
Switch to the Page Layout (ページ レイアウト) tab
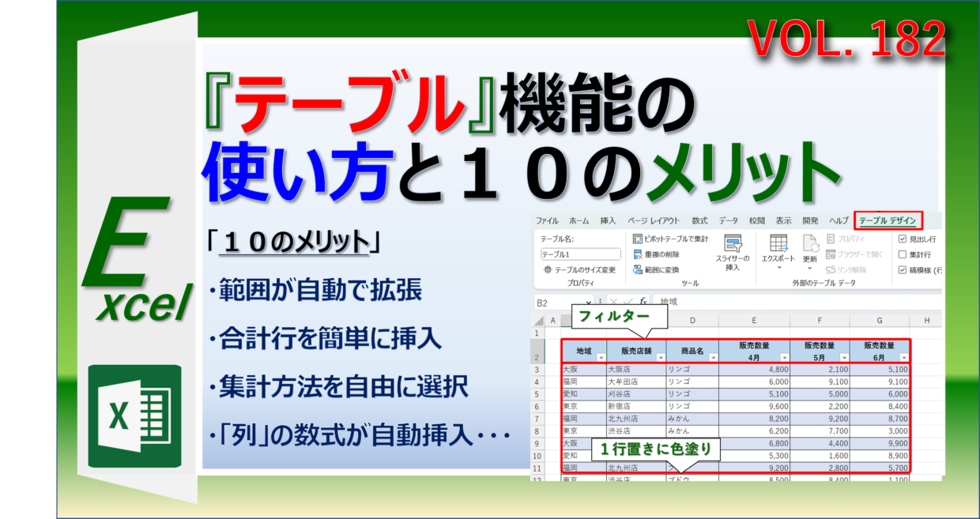tap(654, 220)
